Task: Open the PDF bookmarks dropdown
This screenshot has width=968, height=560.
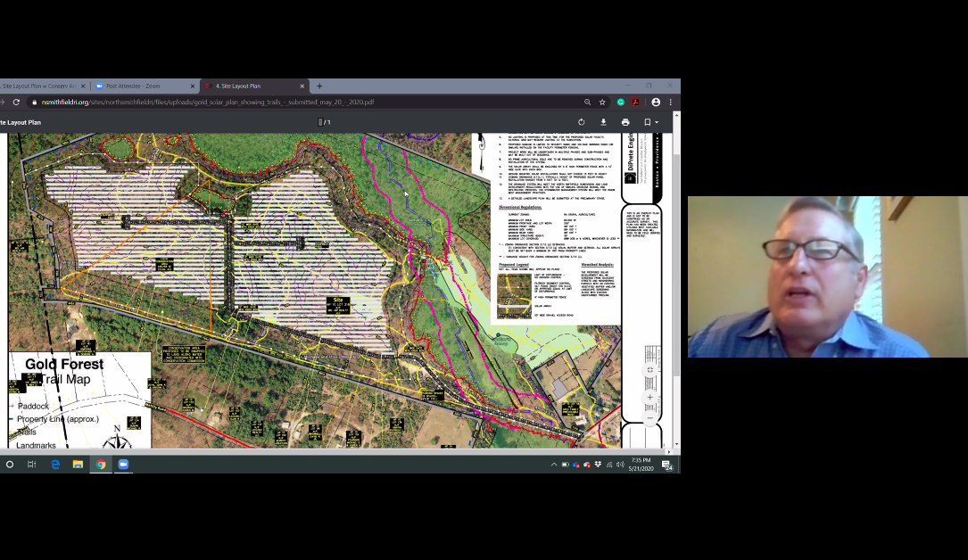Action: pos(650,122)
